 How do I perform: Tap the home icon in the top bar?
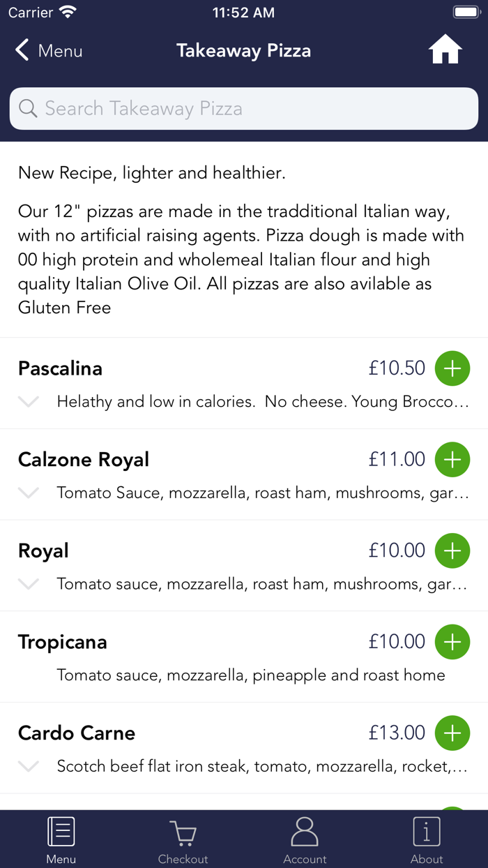click(x=445, y=49)
